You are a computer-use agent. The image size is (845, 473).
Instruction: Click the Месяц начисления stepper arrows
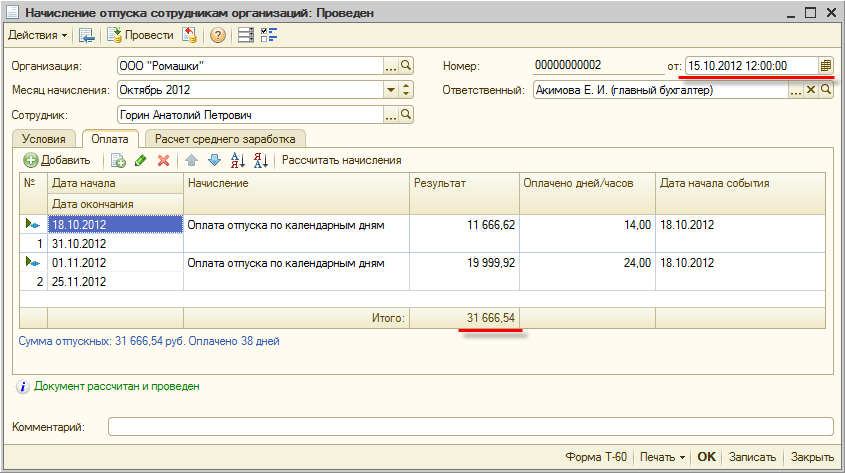pos(406,90)
